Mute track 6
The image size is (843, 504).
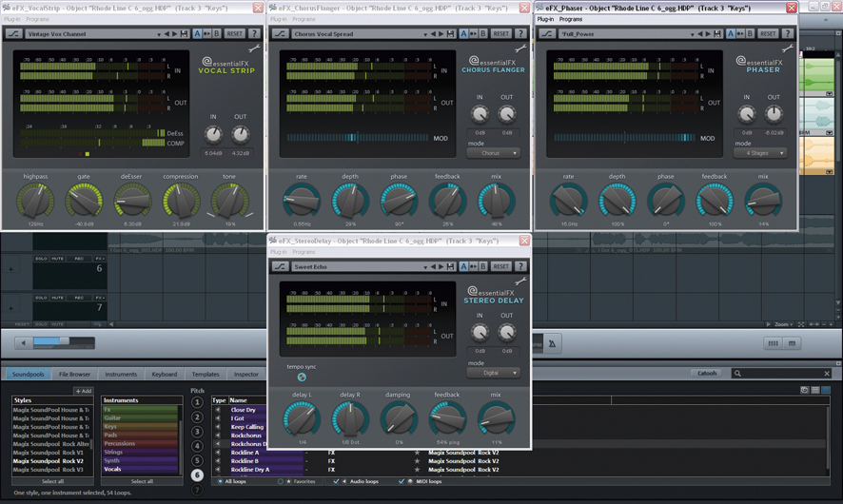click(57, 259)
